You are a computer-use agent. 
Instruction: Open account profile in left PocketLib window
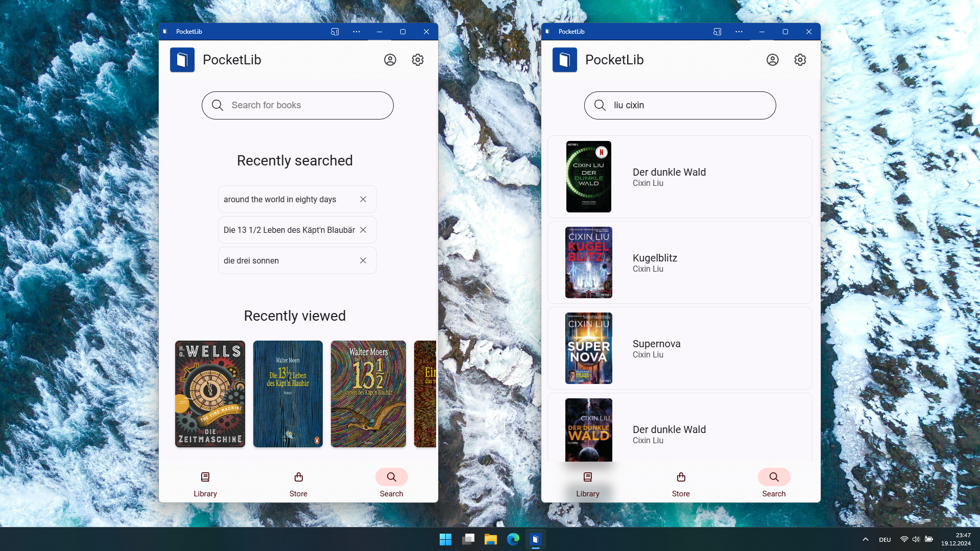[x=390, y=60]
